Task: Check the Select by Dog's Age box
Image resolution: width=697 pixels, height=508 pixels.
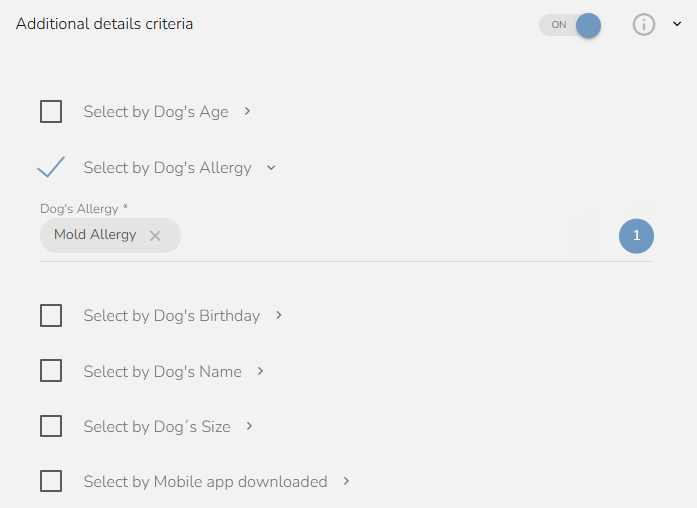Action: [51, 111]
